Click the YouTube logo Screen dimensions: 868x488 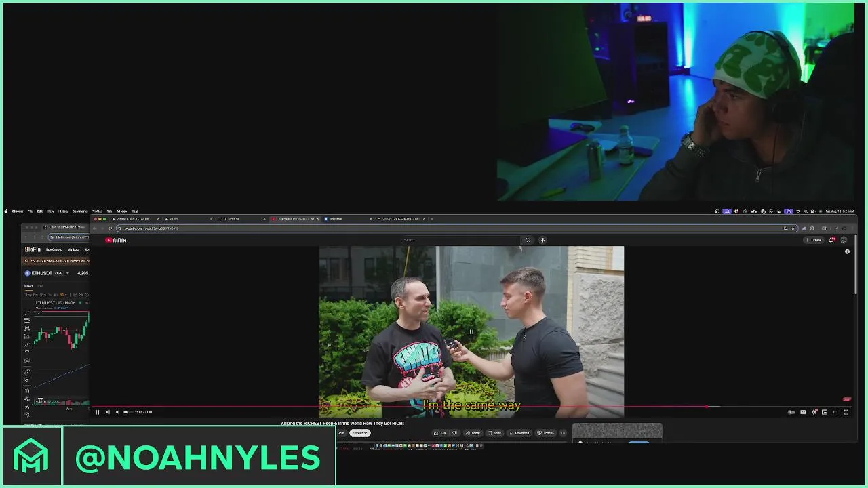coord(115,240)
